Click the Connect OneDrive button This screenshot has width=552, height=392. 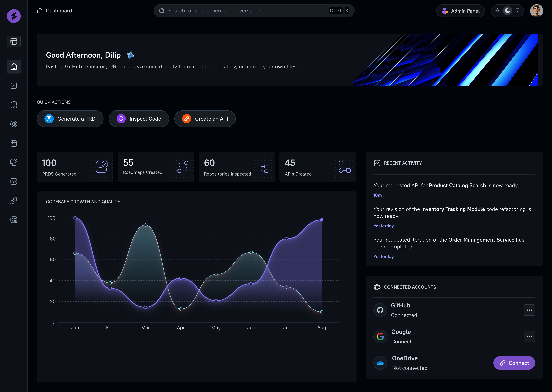[514, 363]
